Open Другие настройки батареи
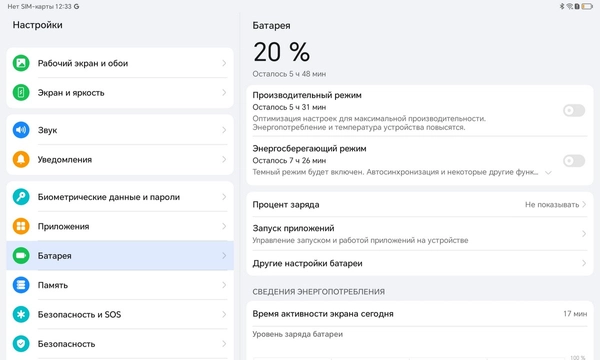The image size is (600, 360). tap(419, 263)
